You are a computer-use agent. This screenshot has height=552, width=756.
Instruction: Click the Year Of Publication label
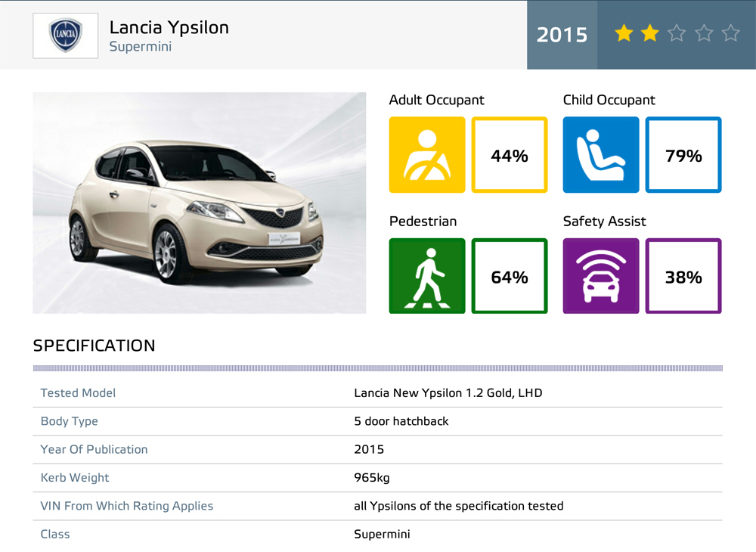pos(94,449)
